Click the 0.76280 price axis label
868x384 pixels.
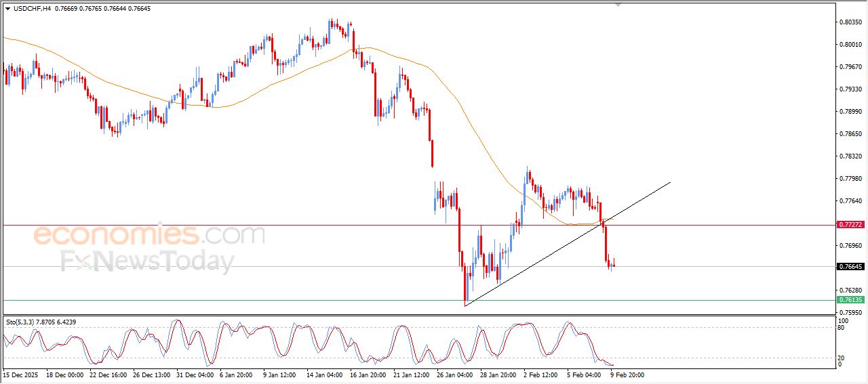pyautogui.click(x=850, y=291)
